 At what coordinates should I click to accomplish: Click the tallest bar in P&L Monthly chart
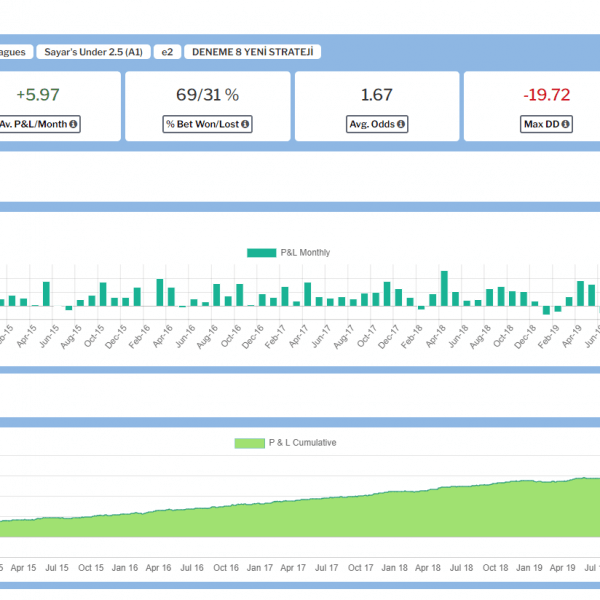click(x=443, y=288)
